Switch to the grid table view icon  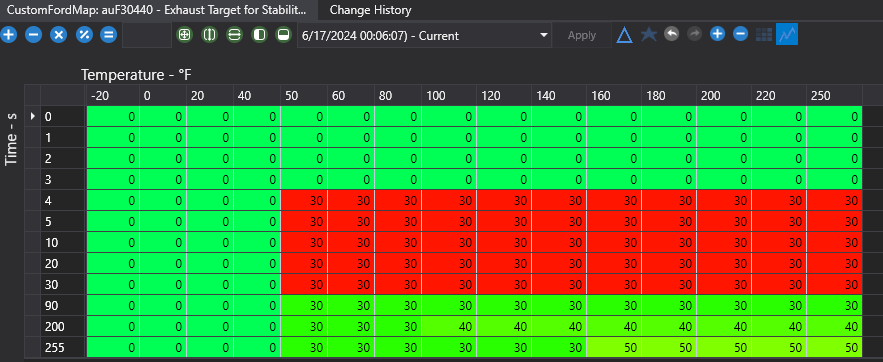pyautogui.click(x=764, y=35)
